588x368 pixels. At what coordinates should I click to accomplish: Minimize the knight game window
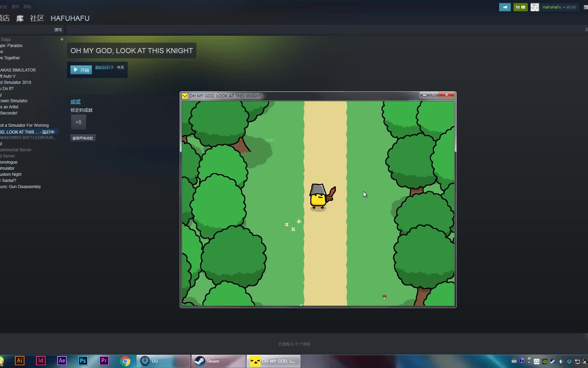[x=424, y=94]
